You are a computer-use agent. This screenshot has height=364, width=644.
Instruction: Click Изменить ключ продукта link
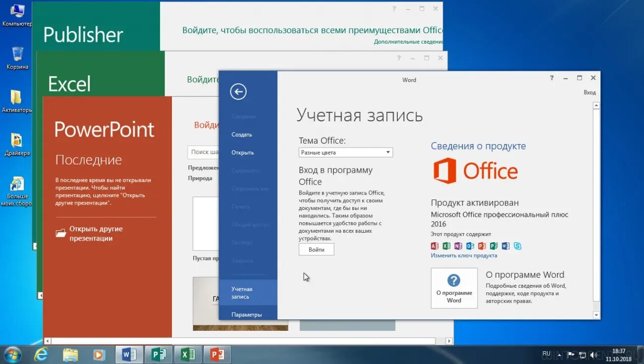pyautogui.click(x=464, y=256)
